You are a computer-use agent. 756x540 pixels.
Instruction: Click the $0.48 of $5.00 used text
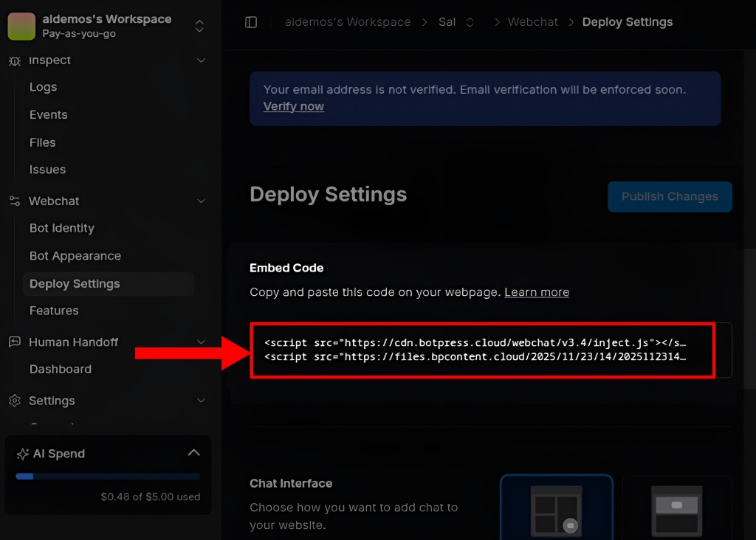point(151,496)
